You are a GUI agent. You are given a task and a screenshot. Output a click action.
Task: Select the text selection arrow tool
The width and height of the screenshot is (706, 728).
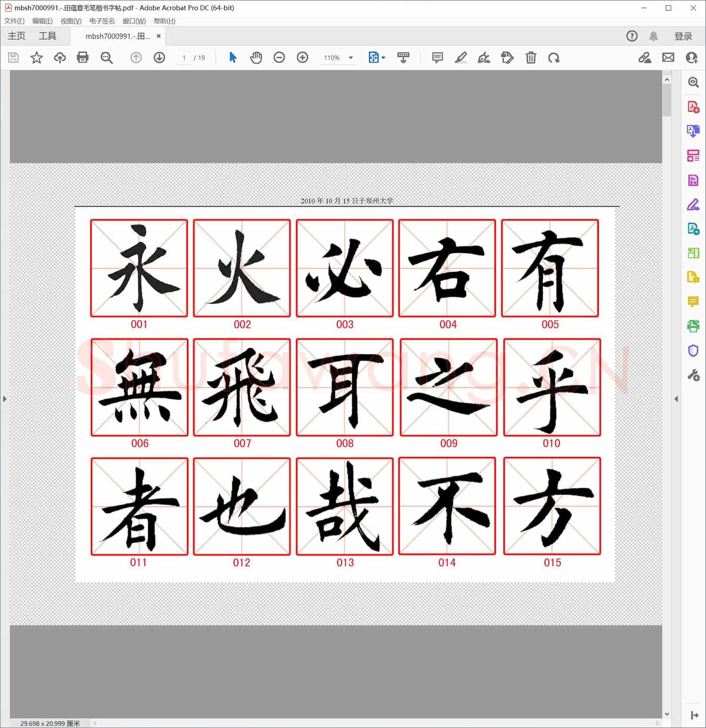point(233,57)
